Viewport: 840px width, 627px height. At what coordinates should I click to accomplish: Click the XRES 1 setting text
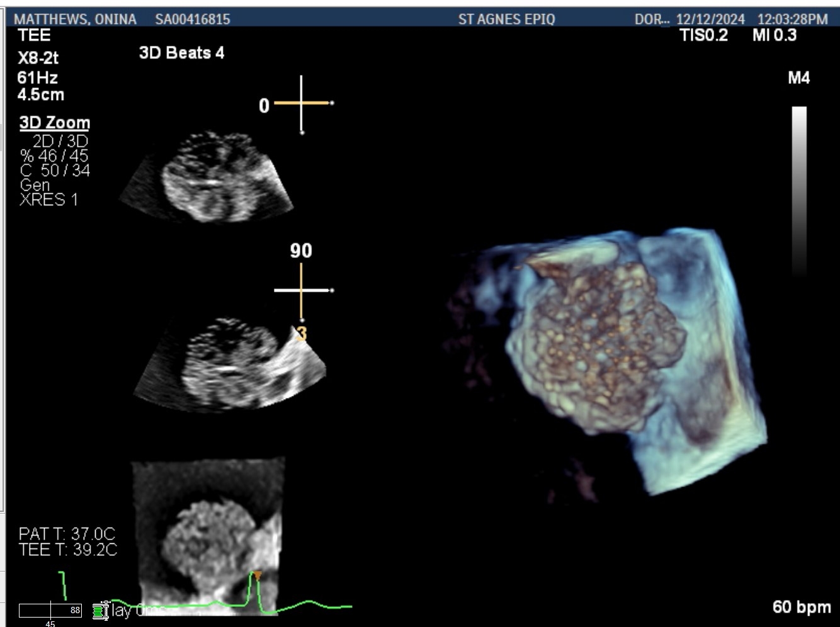coord(48,200)
